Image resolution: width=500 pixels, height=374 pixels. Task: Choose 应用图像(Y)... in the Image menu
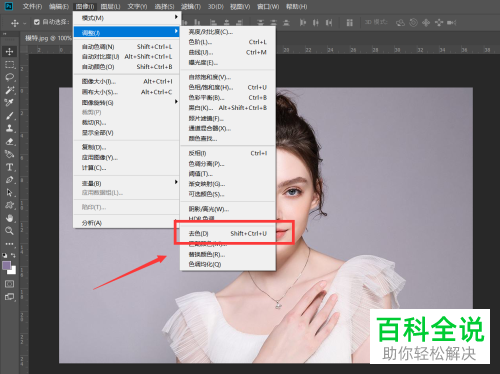pos(127,157)
